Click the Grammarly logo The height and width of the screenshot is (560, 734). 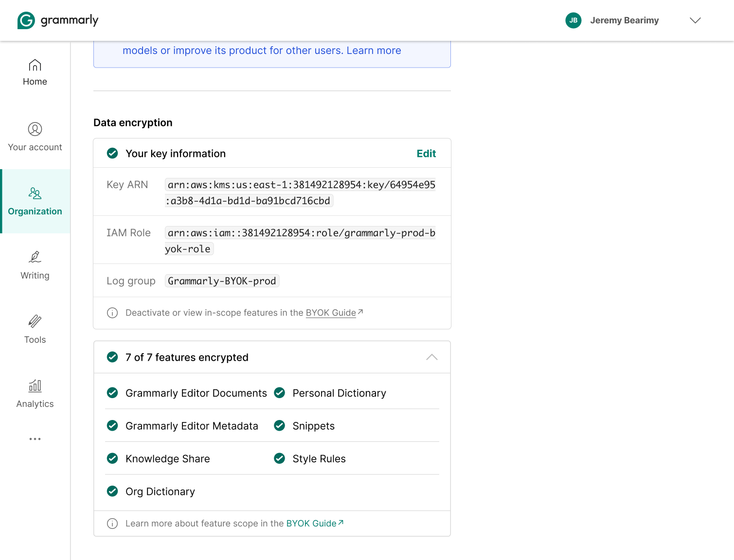click(57, 20)
